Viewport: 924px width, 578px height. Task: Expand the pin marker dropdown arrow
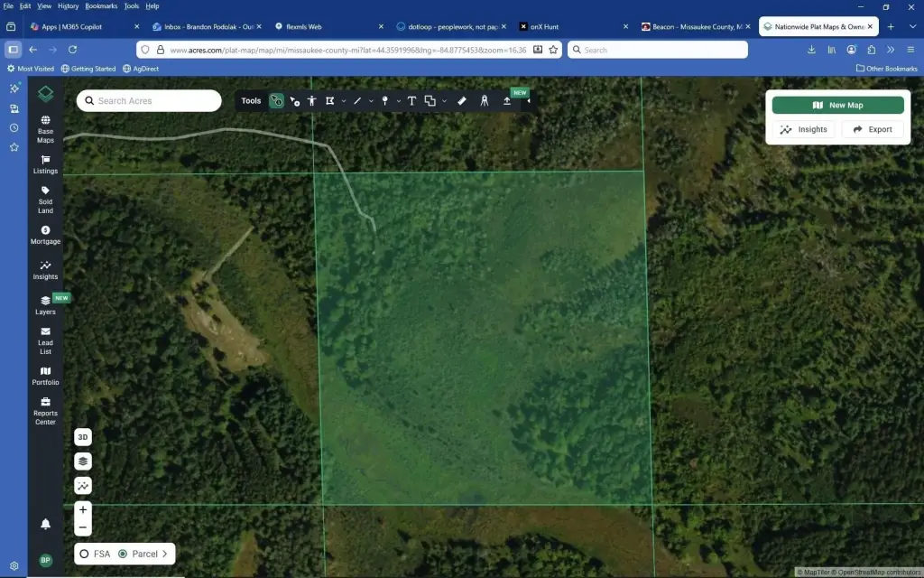tap(398, 101)
